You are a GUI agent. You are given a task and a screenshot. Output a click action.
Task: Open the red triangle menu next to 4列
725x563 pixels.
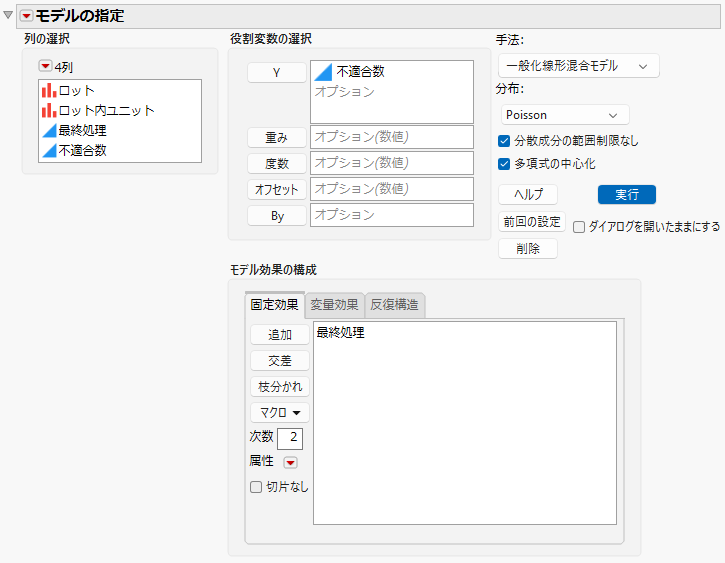[45, 66]
